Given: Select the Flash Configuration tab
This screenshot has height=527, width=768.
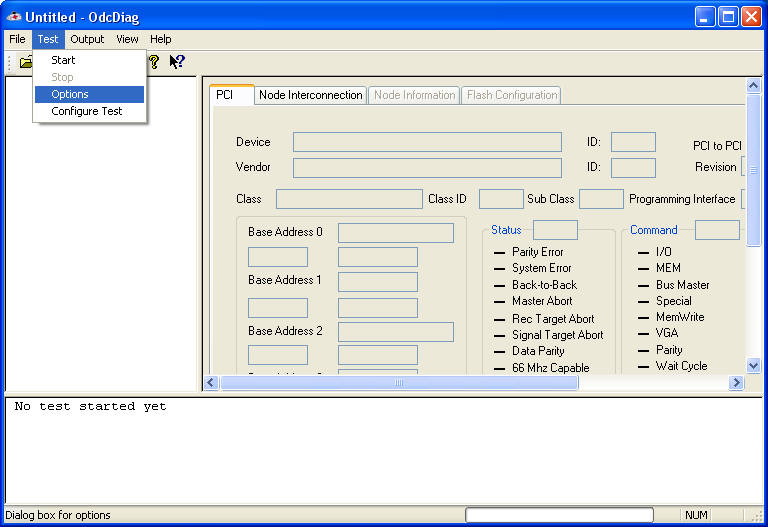Looking at the screenshot, I should (x=512, y=95).
